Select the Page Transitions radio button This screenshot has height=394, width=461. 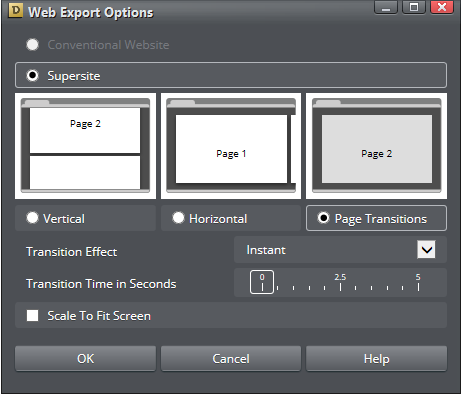point(324,218)
